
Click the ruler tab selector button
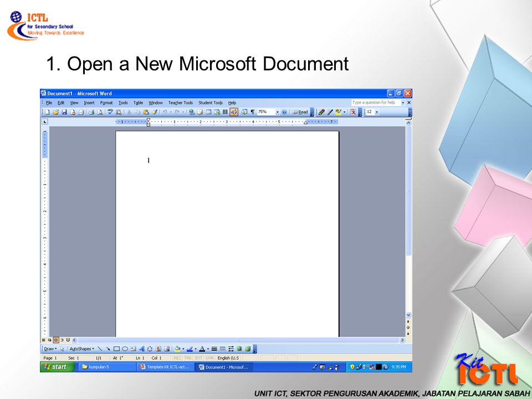tap(45, 121)
